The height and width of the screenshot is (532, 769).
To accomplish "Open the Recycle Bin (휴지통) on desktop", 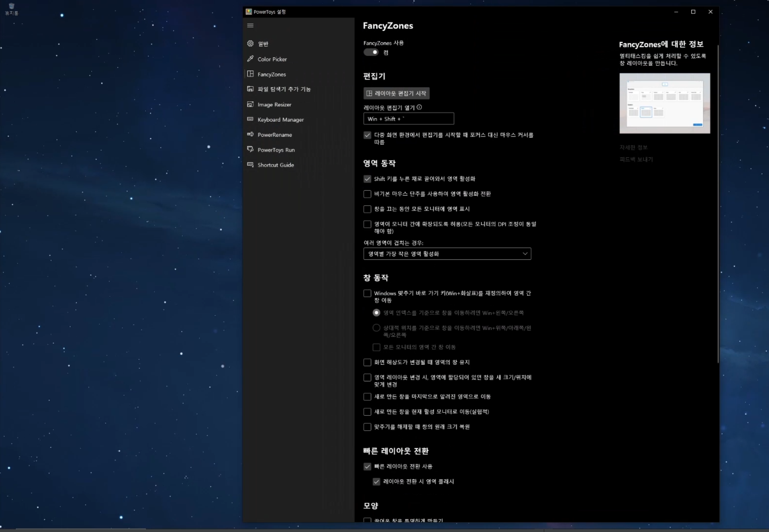I will coord(11,9).
